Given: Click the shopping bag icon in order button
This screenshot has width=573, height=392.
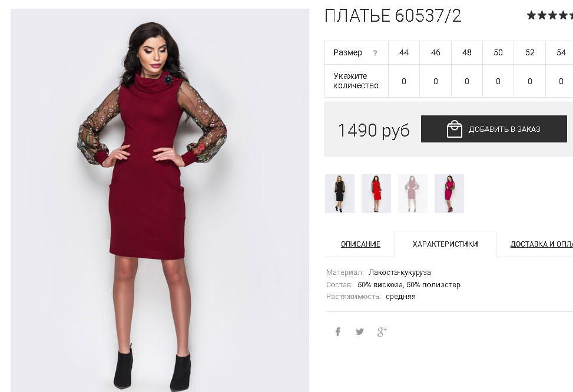Looking at the screenshot, I should [x=454, y=129].
